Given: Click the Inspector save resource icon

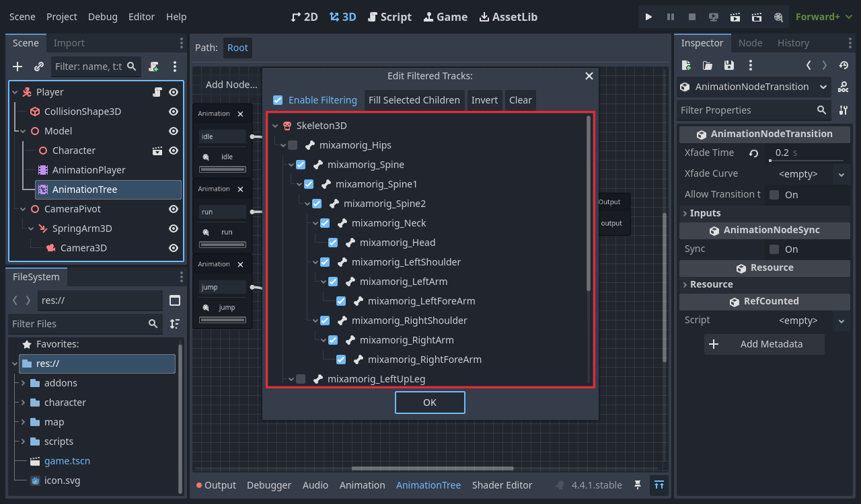Looking at the screenshot, I should (x=729, y=65).
